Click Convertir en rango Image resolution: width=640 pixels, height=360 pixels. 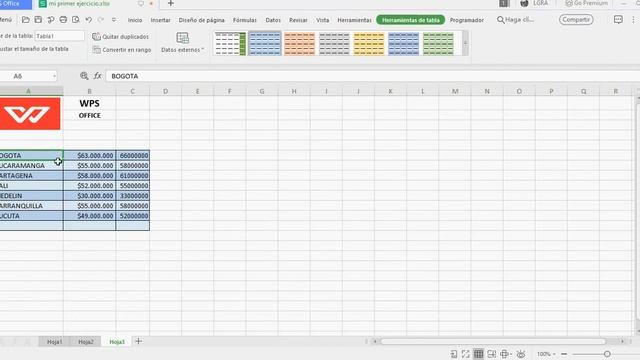pyautogui.click(x=122, y=50)
